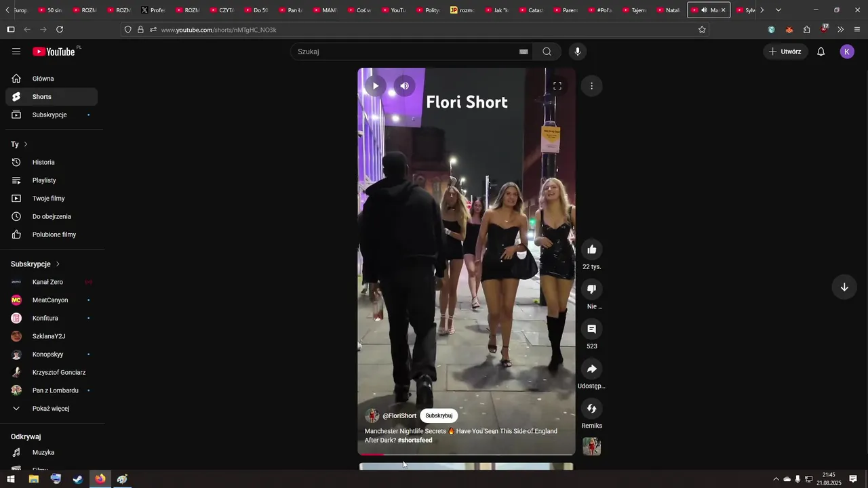Open the on-screen keyboard in search box
Screen dimensions: 868x488
coord(524,52)
